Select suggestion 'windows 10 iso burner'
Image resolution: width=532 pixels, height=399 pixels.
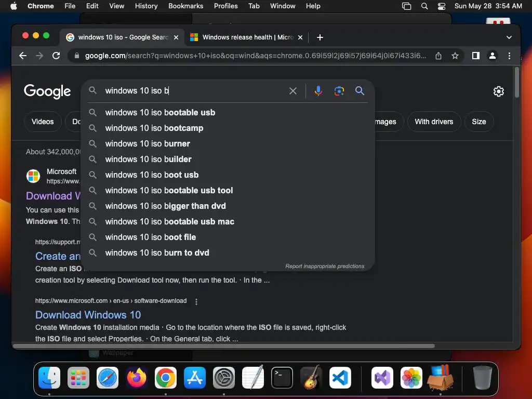point(228,143)
